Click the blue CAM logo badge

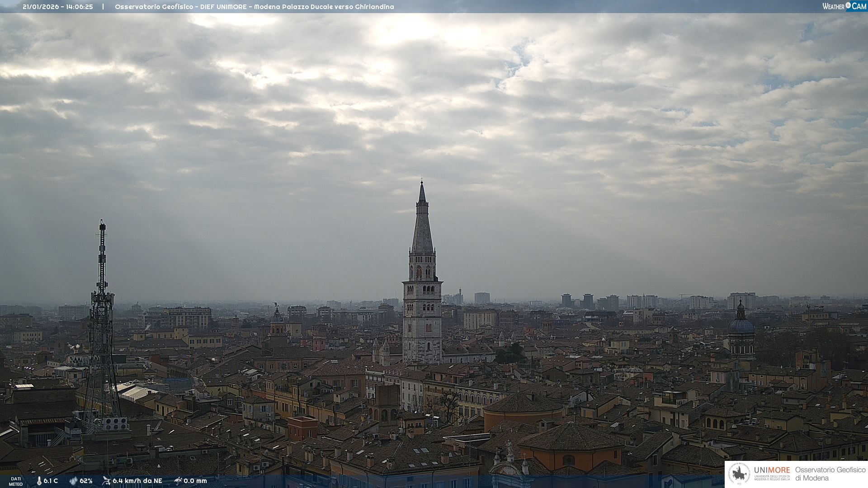pos(859,6)
